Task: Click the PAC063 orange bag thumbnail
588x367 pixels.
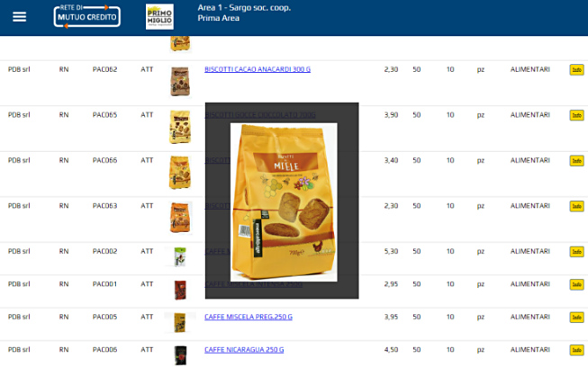Action: pyautogui.click(x=180, y=218)
